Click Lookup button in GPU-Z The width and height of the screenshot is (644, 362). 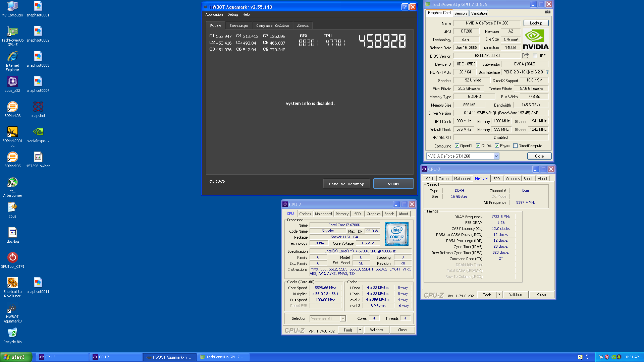(536, 23)
